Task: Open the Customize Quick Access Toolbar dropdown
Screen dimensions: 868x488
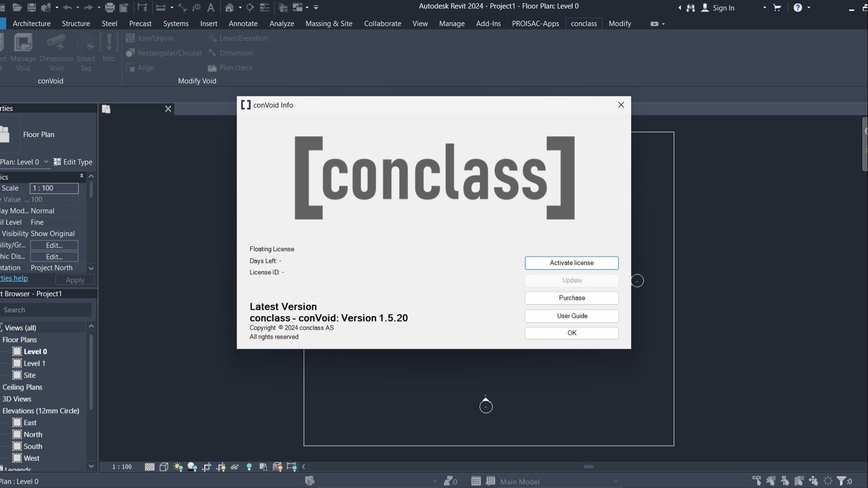Action: pos(316,8)
